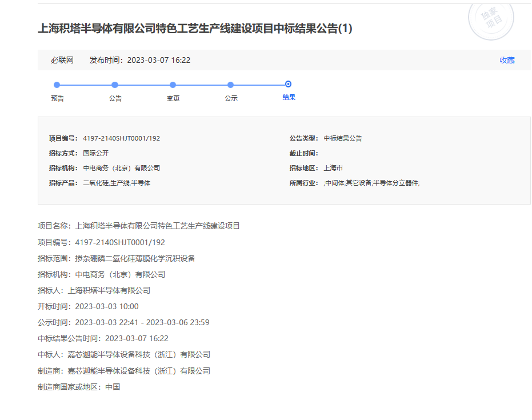Click 中标人：嘉芯迦能半导体设备科技 line
Viewport: 532px width, 420px height.
tap(124, 354)
